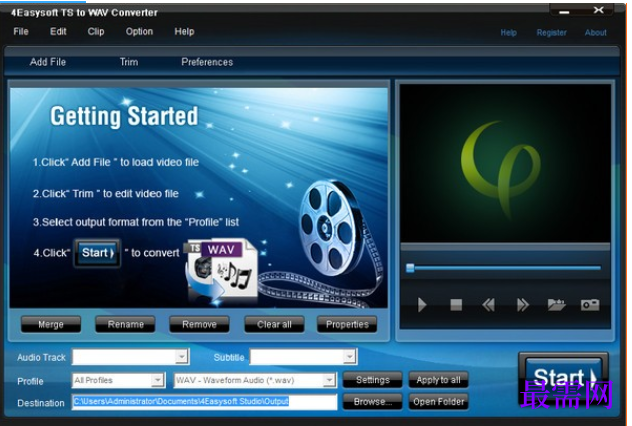Open the Option menu
The width and height of the screenshot is (632, 426).
pos(139,31)
